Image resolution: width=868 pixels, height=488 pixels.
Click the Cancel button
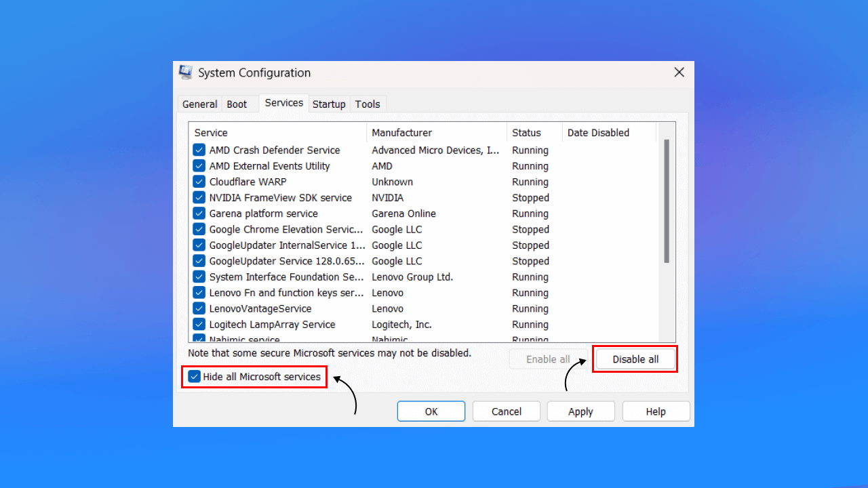[507, 411]
